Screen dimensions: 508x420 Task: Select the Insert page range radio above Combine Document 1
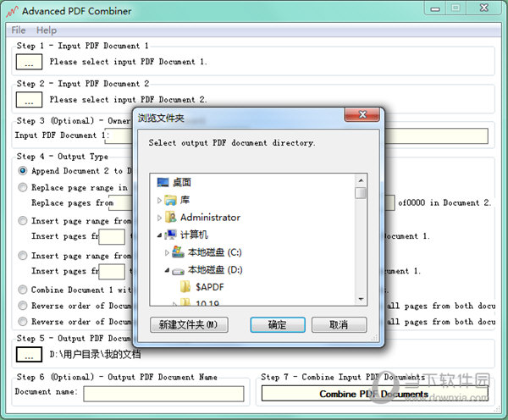(x=22, y=256)
